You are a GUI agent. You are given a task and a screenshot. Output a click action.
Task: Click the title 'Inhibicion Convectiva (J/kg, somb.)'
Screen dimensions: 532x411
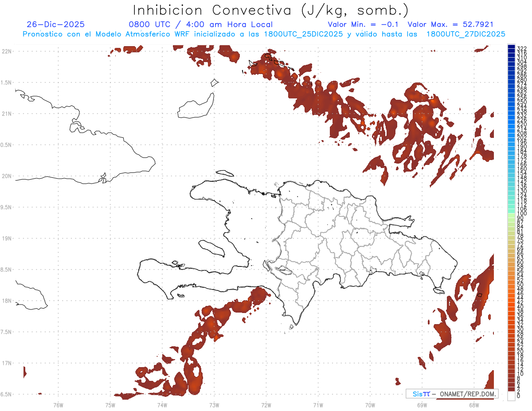click(x=270, y=11)
